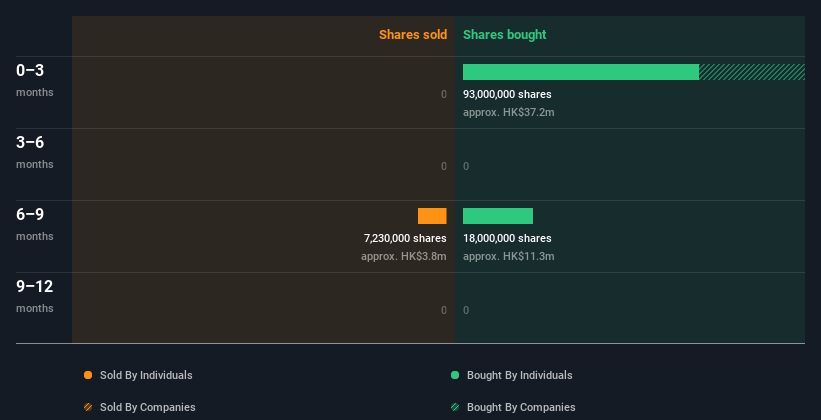Click the zero sold value in 0–3 months row
The width and height of the screenshot is (821, 420).
coord(444,95)
